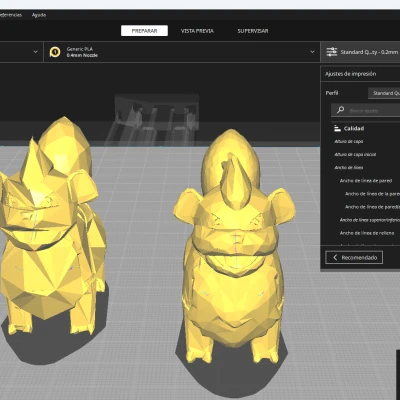The height and width of the screenshot is (400, 400).
Task: Switch to the PREPARAR stage tab
Action: click(x=144, y=31)
